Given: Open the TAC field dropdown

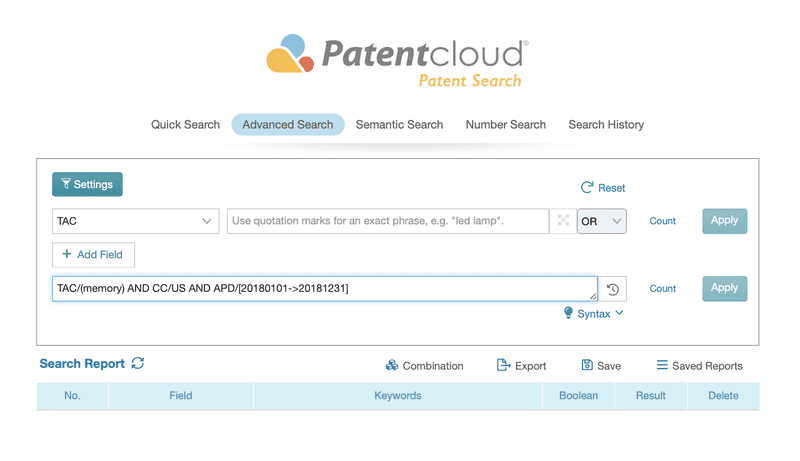Looking at the screenshot, I should click(136, 221).
